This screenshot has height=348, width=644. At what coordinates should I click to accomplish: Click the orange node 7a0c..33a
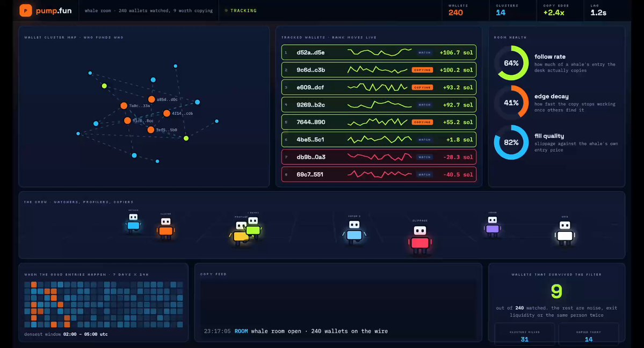click(124, 106)
